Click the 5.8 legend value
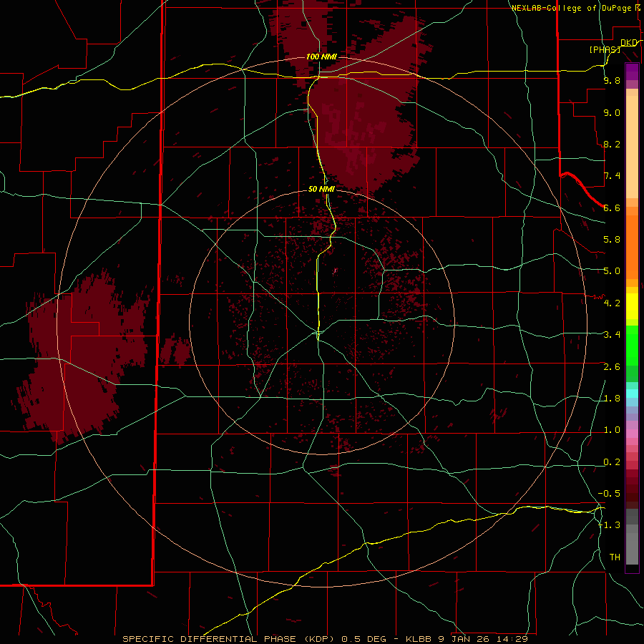 tap(612, 240)
